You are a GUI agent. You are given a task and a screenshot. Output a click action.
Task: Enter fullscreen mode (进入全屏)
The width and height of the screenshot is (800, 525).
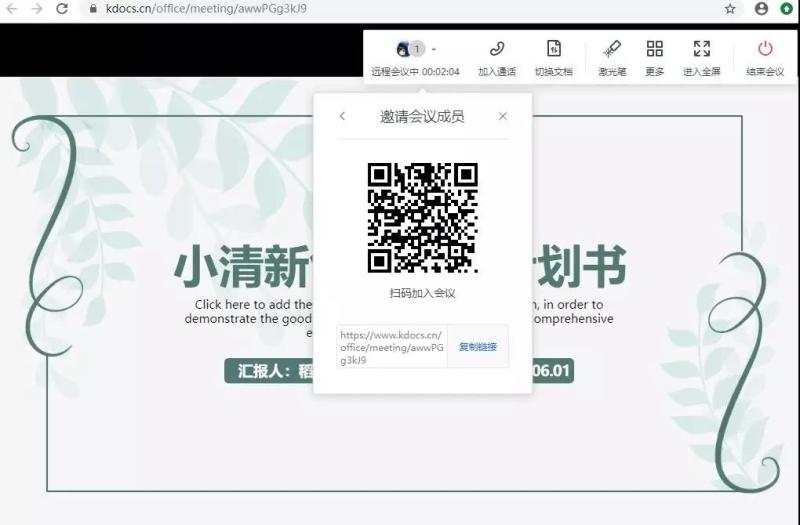pos(701,49)
